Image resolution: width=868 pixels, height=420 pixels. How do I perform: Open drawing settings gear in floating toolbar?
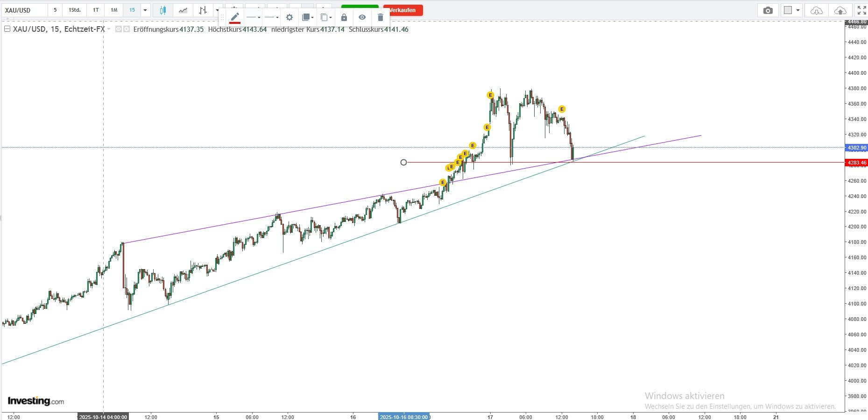click(x=289, y=17)
